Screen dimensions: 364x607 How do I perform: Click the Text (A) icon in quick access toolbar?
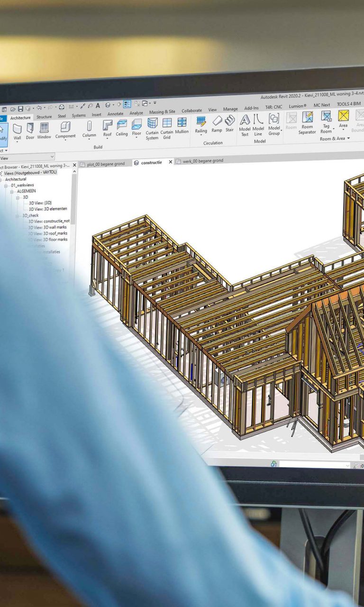point(98,105)
